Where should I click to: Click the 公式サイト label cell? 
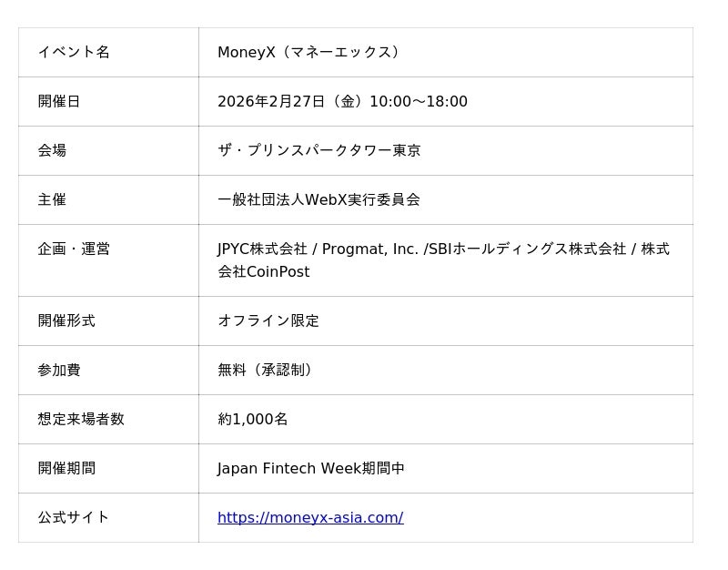pos(74,517)
